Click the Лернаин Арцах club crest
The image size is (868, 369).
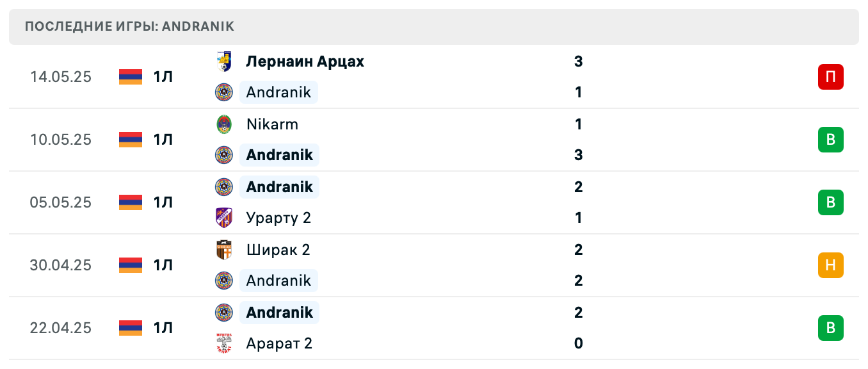[x=223, y=61]
